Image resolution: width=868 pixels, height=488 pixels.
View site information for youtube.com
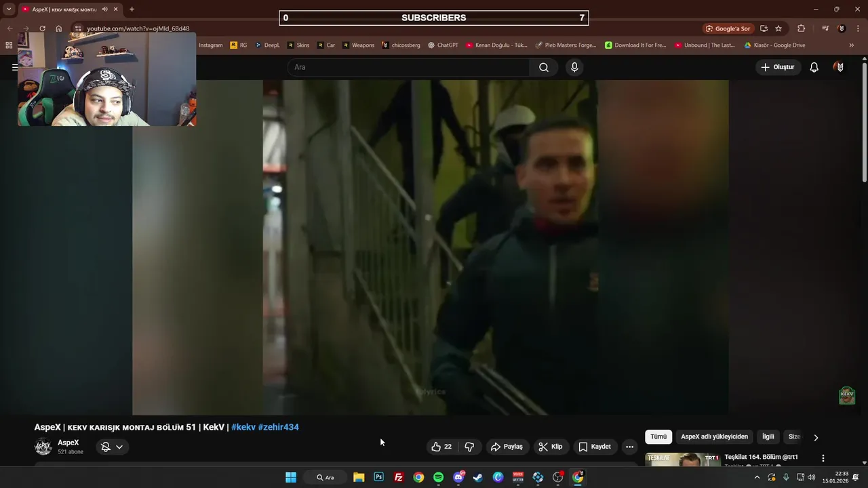tap(78, 28)
